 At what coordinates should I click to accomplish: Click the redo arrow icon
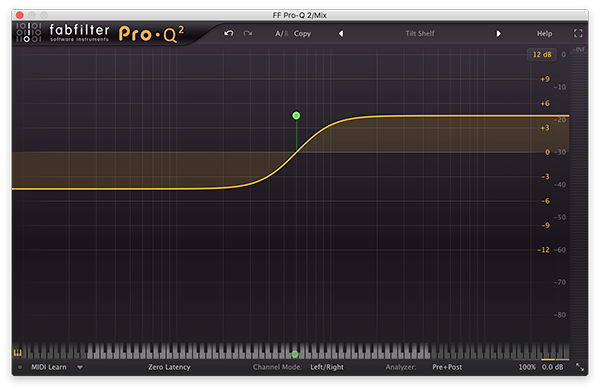(248, 34)
